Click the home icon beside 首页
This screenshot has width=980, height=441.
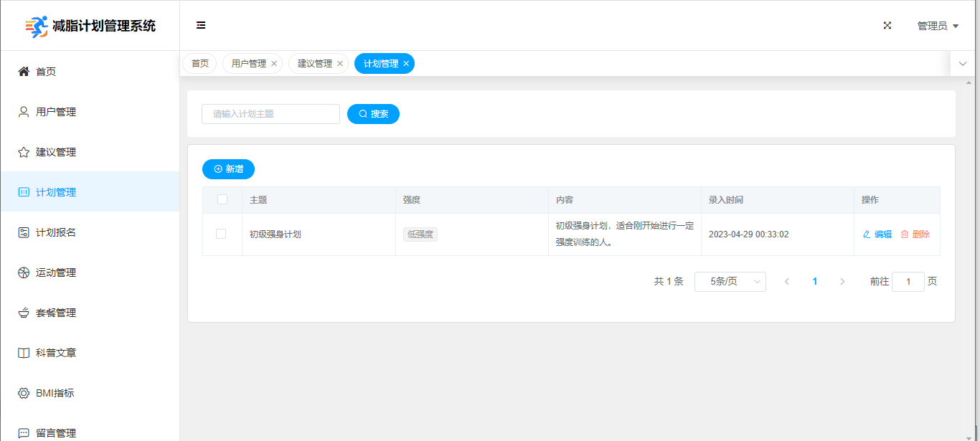tap(24, 72)
